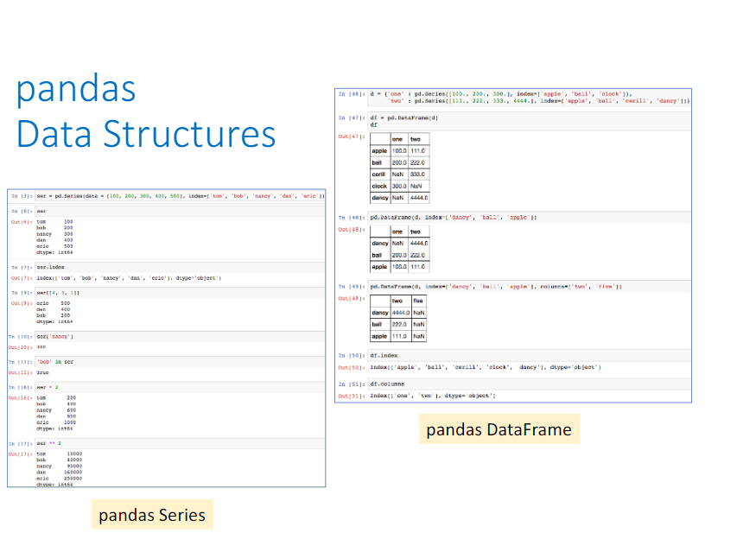The image size is (756, 552).
Task: Click the 'df = pd.DataFrame(d)' input cell
Action: point(530,121)
